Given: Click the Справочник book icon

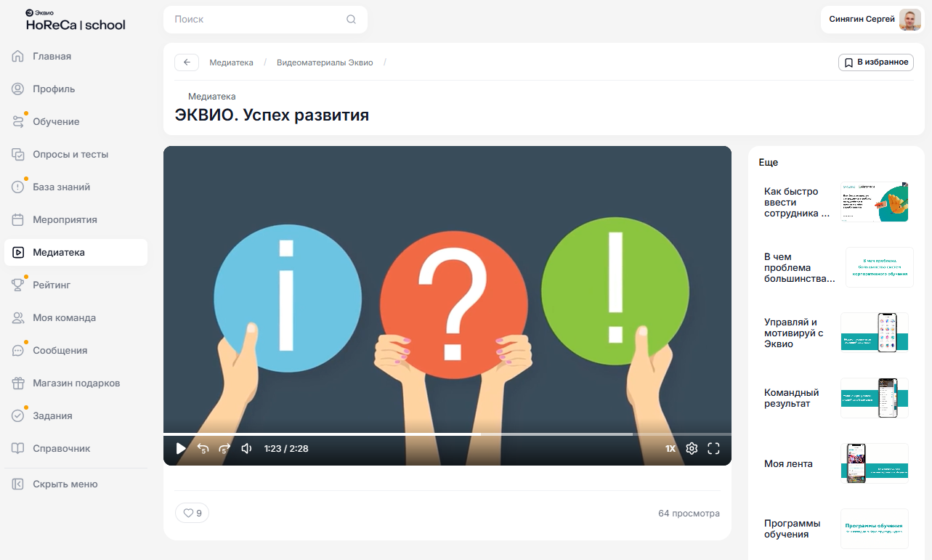Looking at the screenshot, I should coord(18,449).
